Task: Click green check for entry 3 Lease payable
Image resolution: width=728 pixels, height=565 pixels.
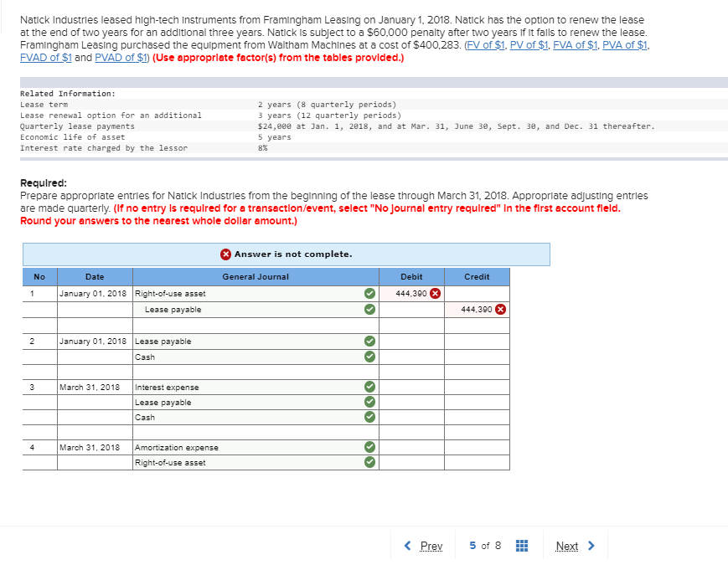Action: [x=369, y=402]
